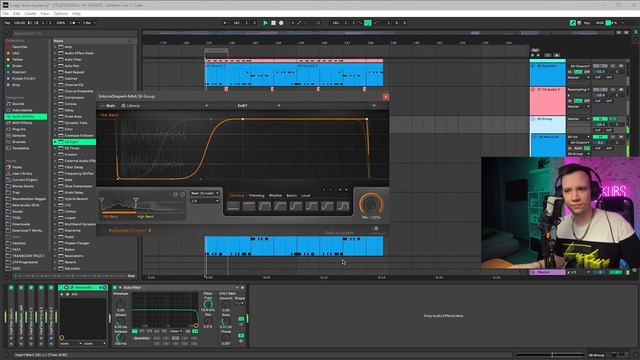The width and height of the screenshot is (640, 360).
Task: Select the Basics preset tab
Action: point(292,196)
